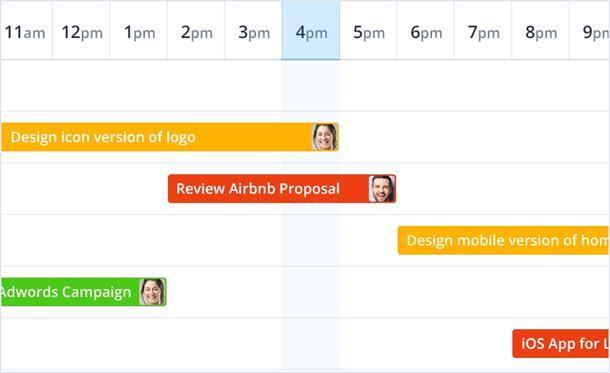
Task: Click the man's avatar on Review Airbnb Proposal
Action: (382, 189)
